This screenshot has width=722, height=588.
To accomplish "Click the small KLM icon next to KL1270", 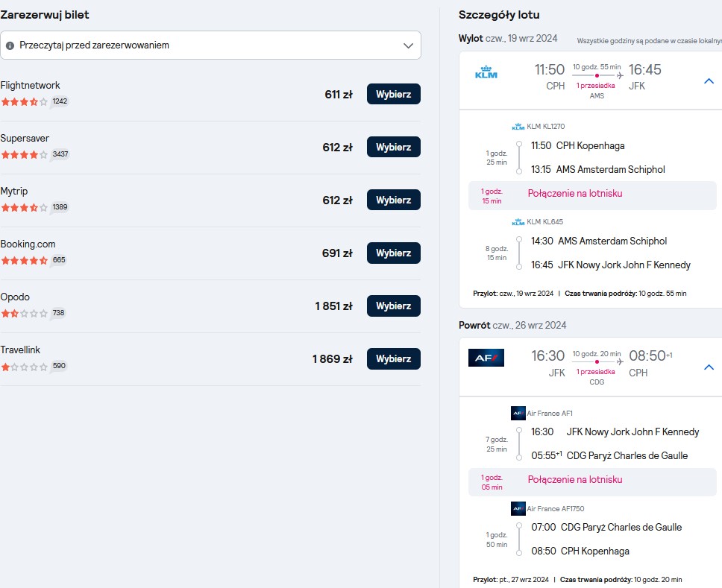I will [x=518, y=127].
